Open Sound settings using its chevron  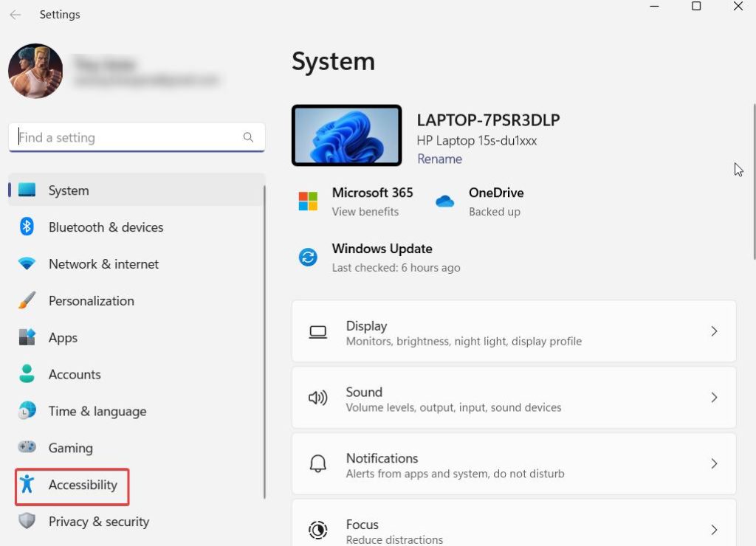pyautogui.click(x=714, y=398)
